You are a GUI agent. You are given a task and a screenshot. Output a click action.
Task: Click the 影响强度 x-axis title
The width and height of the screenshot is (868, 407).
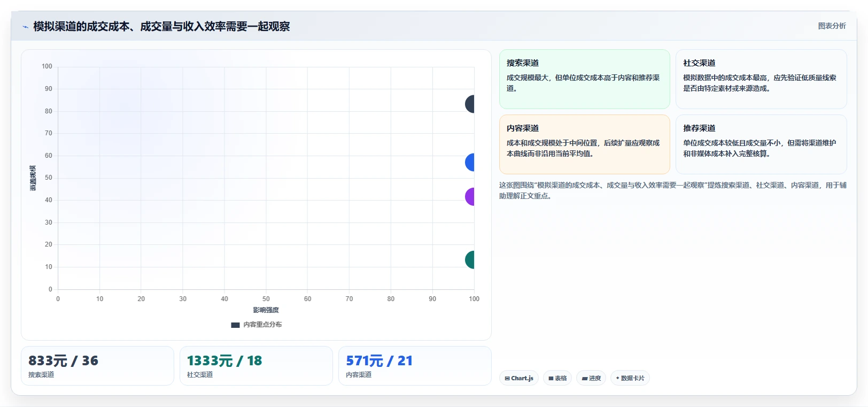point(266,310)
